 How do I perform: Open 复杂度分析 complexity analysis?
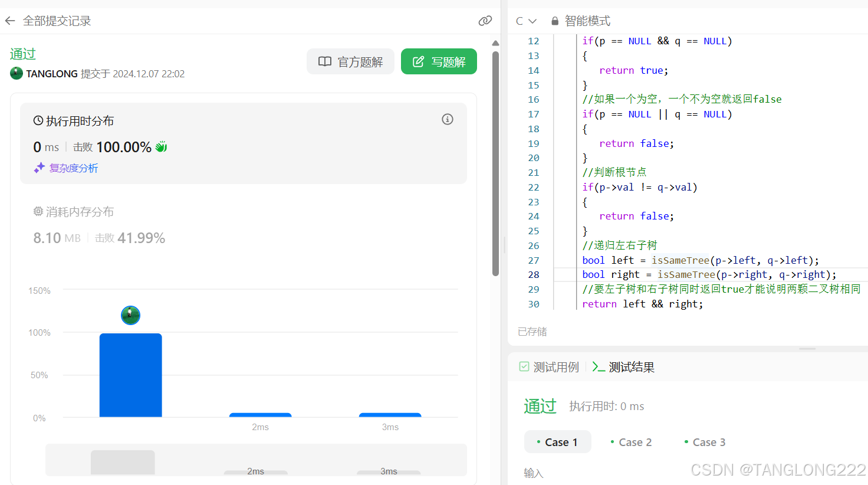pos(74,168)
